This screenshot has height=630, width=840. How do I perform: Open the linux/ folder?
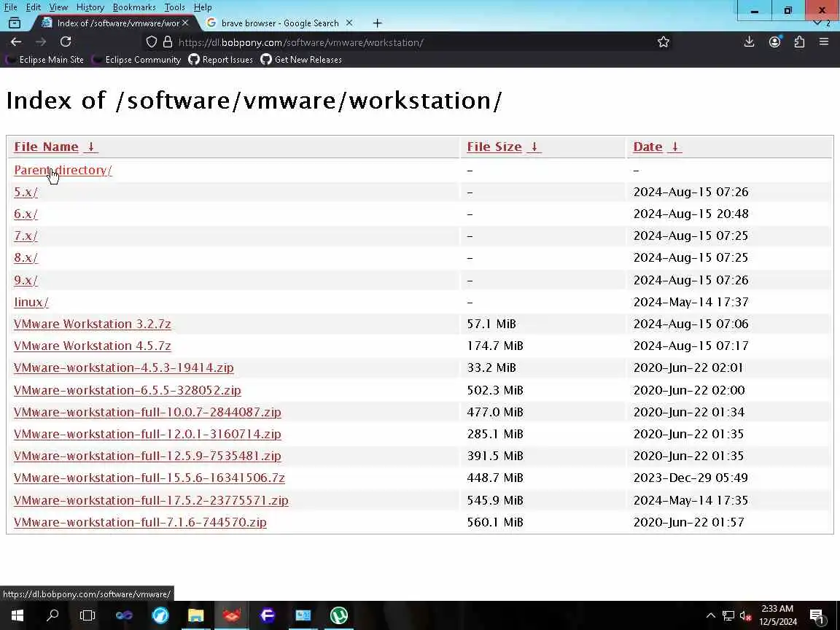(31, 302)
